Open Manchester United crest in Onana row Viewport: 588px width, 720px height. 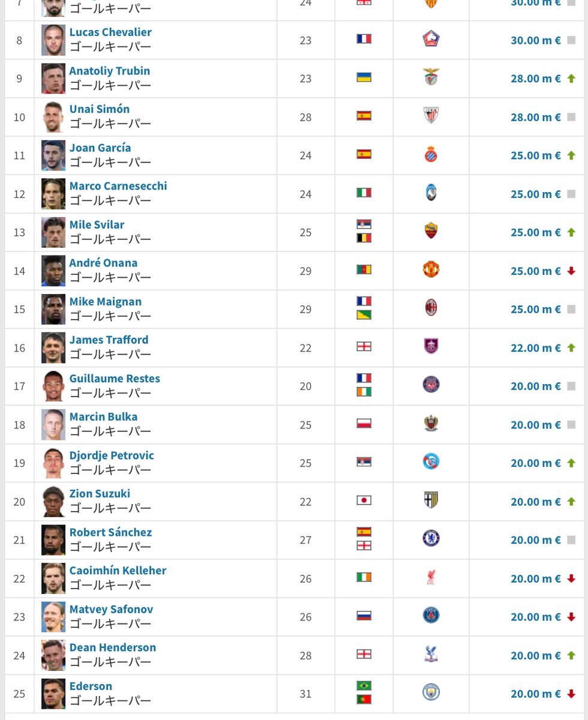click(x=431, y=270)
